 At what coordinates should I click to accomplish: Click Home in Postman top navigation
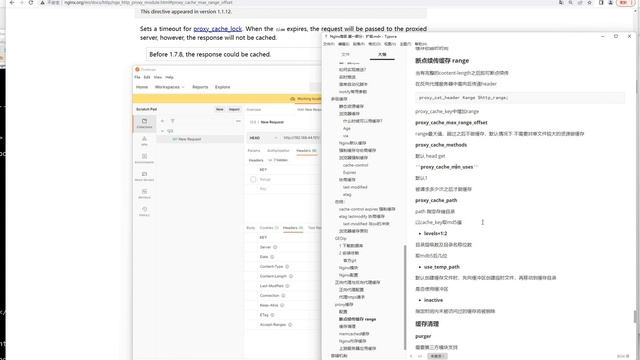[x=142, y=87]
